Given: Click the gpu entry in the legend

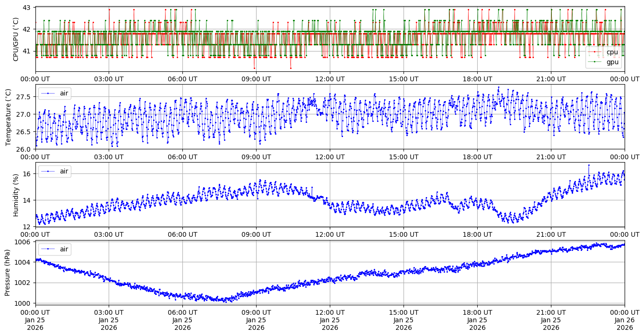Looking at the screenshot, I should [612, 61].
